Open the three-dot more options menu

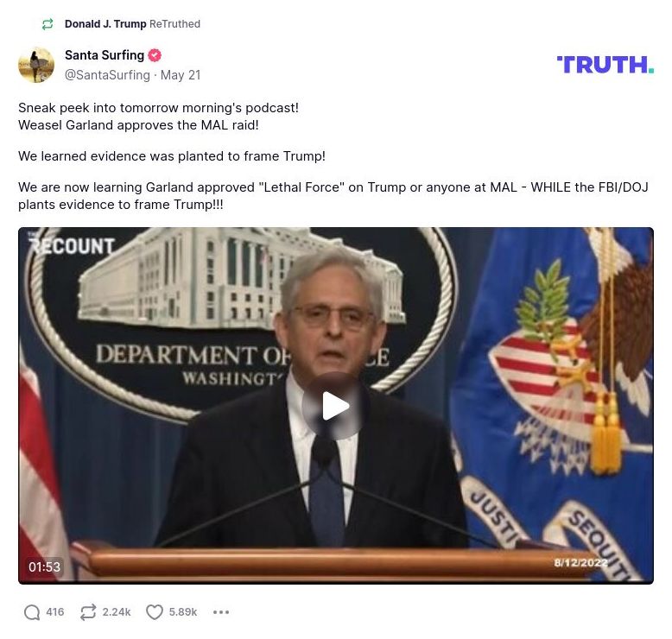[x=221, y=612]
